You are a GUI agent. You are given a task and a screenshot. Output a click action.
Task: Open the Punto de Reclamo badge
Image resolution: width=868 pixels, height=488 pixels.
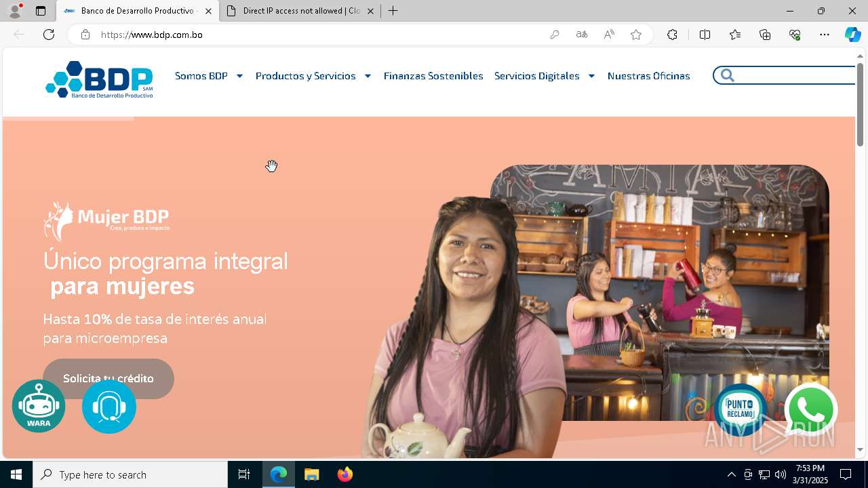pos(740,409)
